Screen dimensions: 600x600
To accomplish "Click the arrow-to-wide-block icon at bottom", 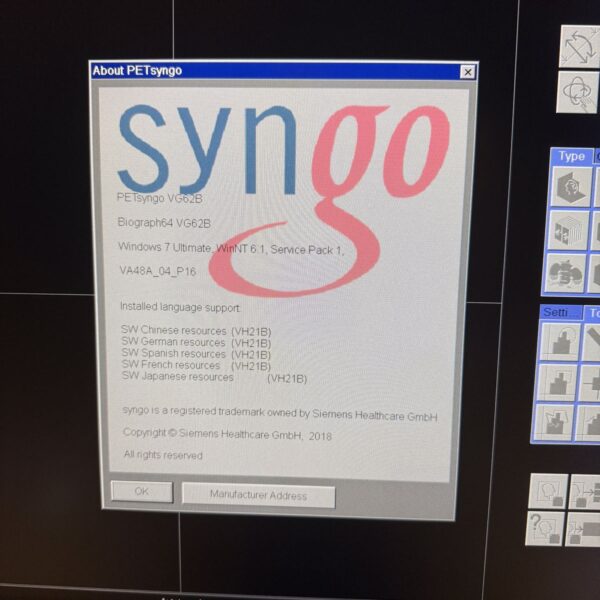I will tap(582, 530).
